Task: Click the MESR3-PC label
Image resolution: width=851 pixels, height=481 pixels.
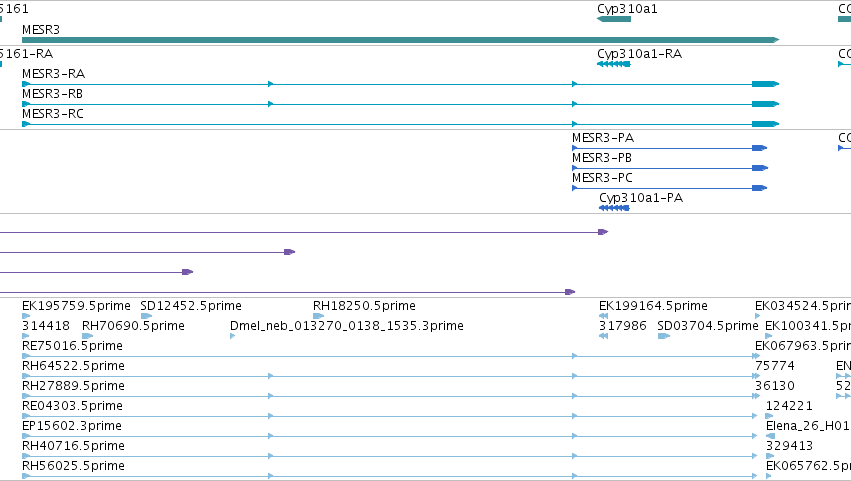Action: point(602,178)
